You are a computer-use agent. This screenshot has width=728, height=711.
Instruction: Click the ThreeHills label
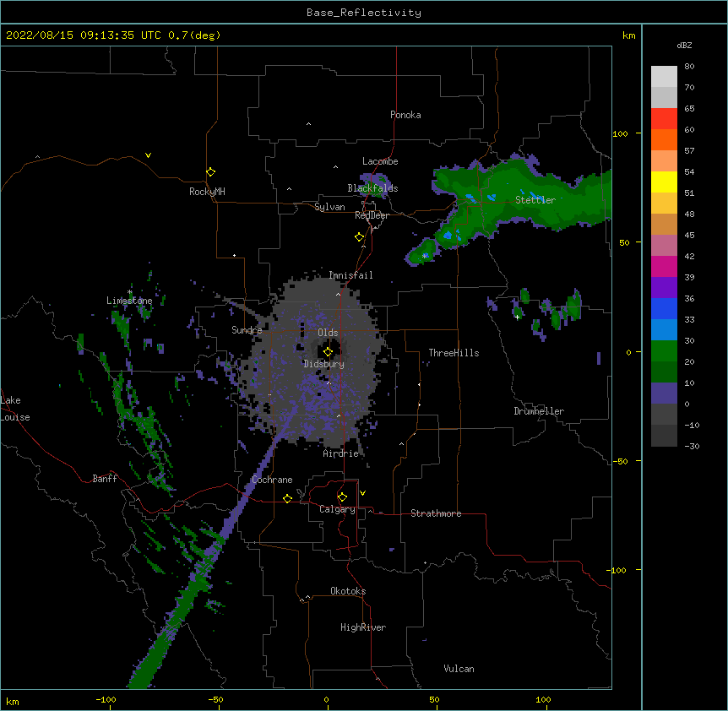tap(454, 353)
